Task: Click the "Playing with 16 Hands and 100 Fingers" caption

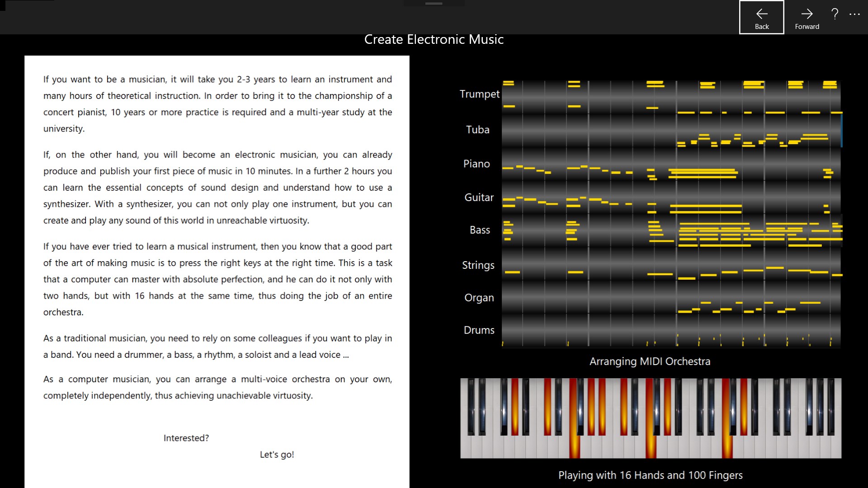Action: [x=650, y=475]
